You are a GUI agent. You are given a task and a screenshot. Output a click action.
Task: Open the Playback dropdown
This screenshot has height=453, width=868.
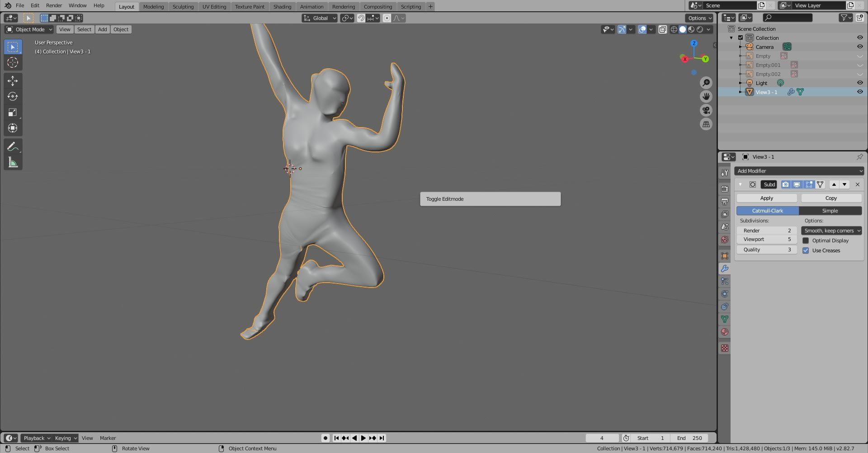[36, 438]
